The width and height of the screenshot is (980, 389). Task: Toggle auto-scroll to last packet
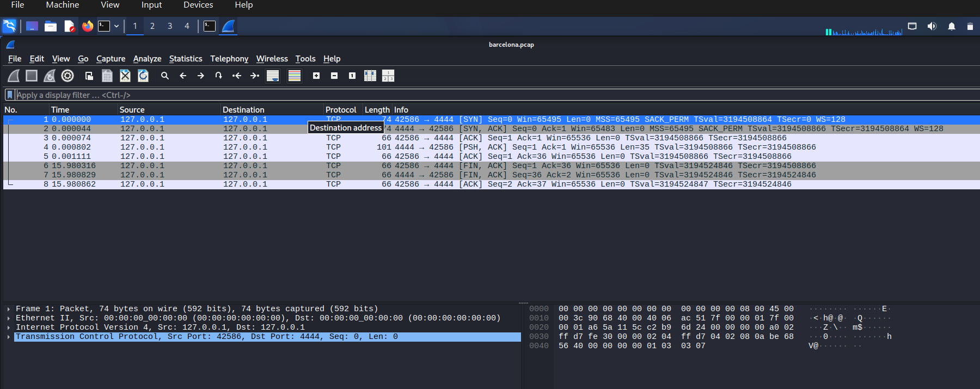[x=273, y=76]
